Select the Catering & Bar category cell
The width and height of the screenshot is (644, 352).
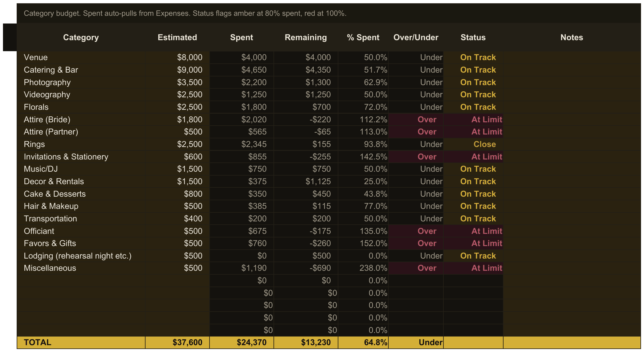tap(81, 70)
